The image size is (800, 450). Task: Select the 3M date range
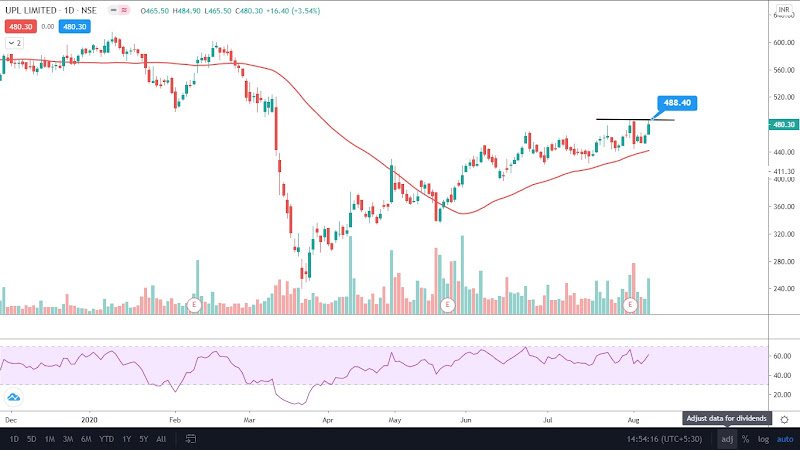[x=68, y=439]
